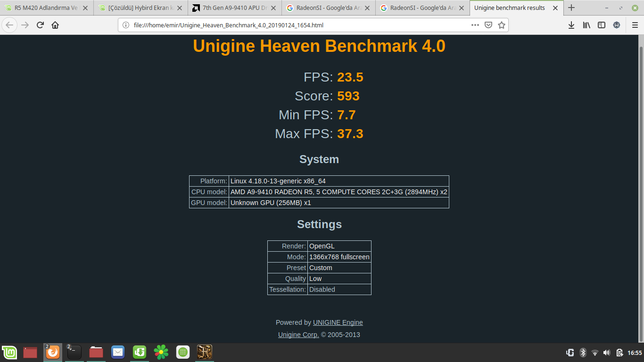Click the System section heading
Screen dimensions: 644x362
point(319,159)
